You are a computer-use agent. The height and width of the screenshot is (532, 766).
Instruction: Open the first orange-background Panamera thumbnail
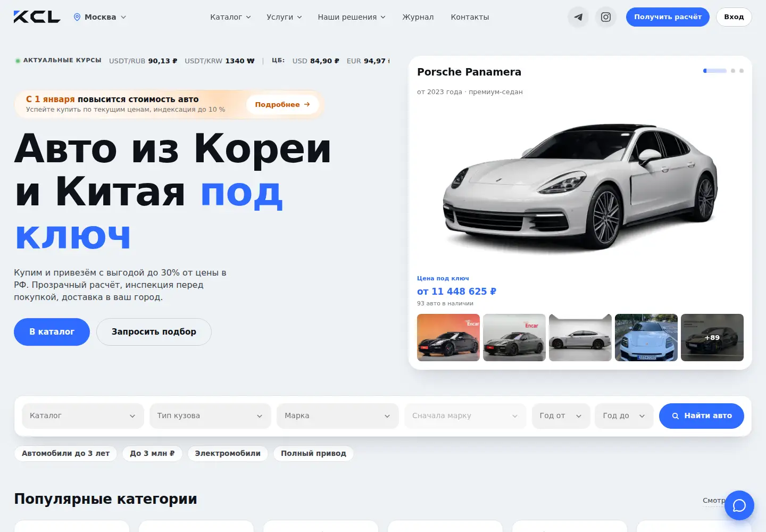point(448,337)
